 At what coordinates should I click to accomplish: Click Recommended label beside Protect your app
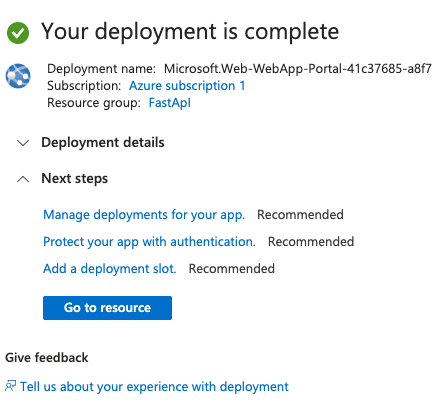pyautogui.click(x=311, y=242)
